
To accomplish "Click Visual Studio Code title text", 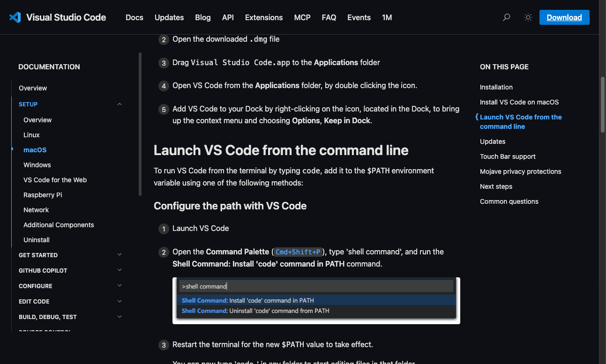I will (66, 17).
